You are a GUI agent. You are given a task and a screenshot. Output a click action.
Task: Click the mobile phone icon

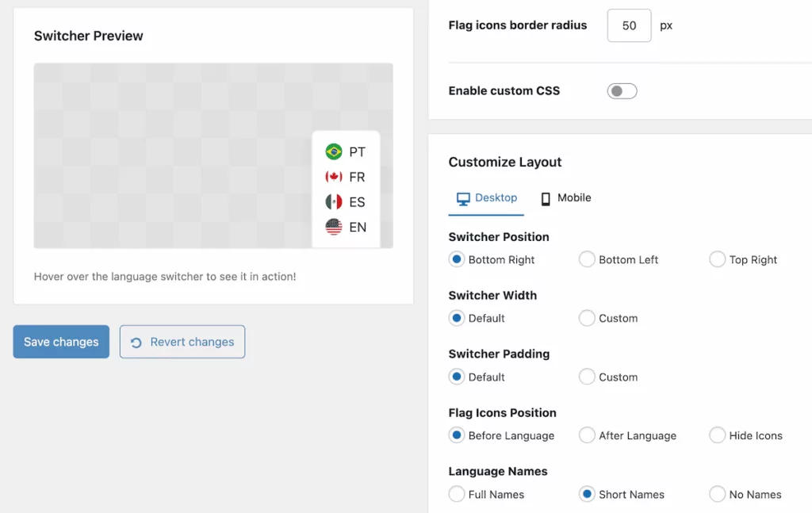[546, 197]
